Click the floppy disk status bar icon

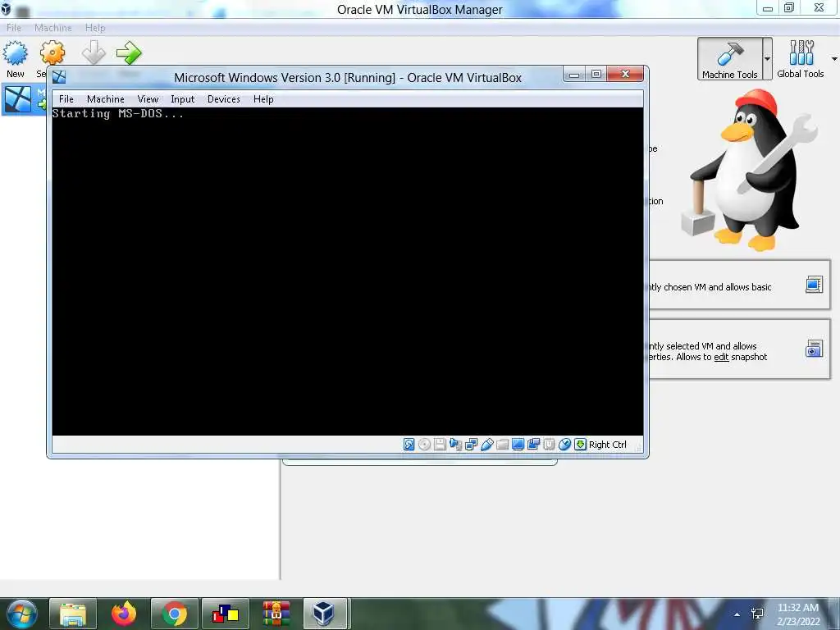(x=440, y=444)
